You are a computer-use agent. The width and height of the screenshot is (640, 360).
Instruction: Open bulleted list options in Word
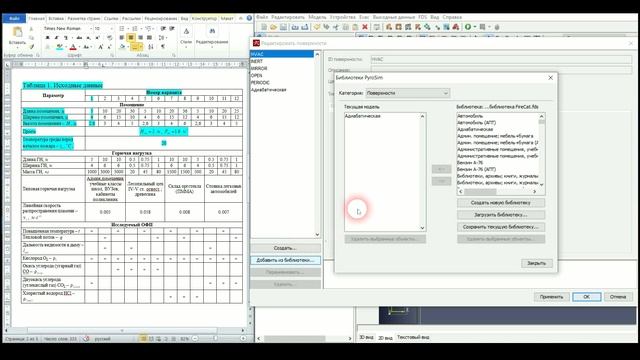pos(128,29)
